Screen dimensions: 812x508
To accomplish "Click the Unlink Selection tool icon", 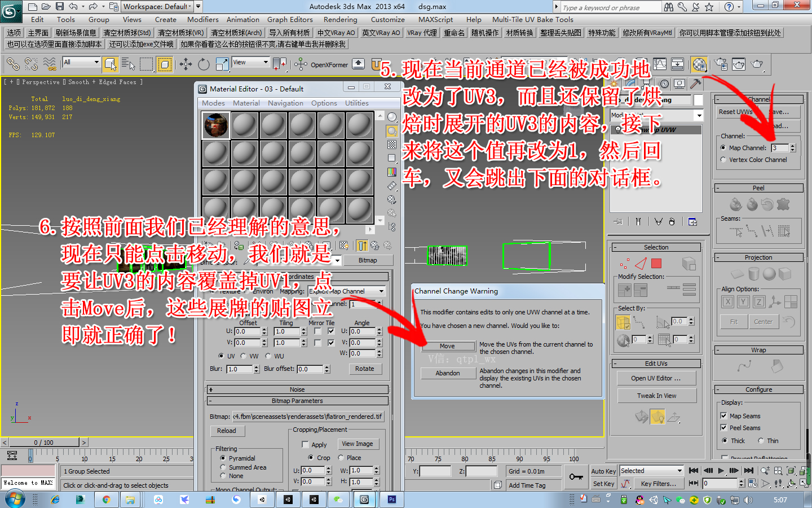I will 32,64.
